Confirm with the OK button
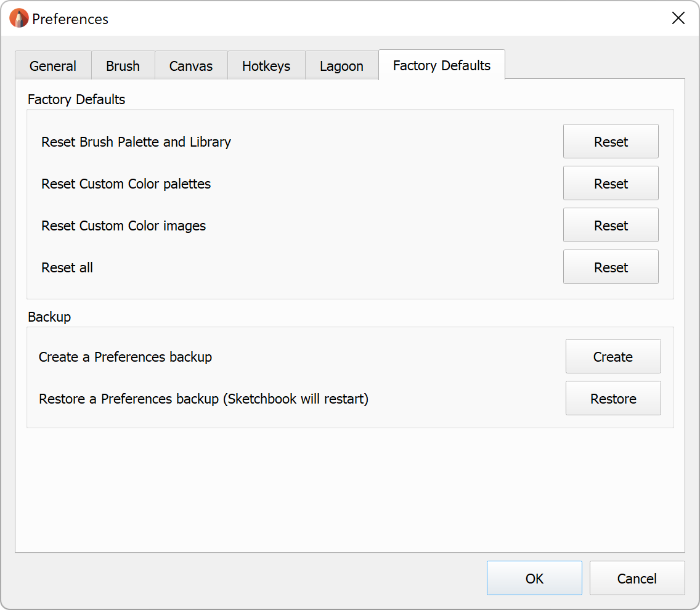 pos(534,579)
